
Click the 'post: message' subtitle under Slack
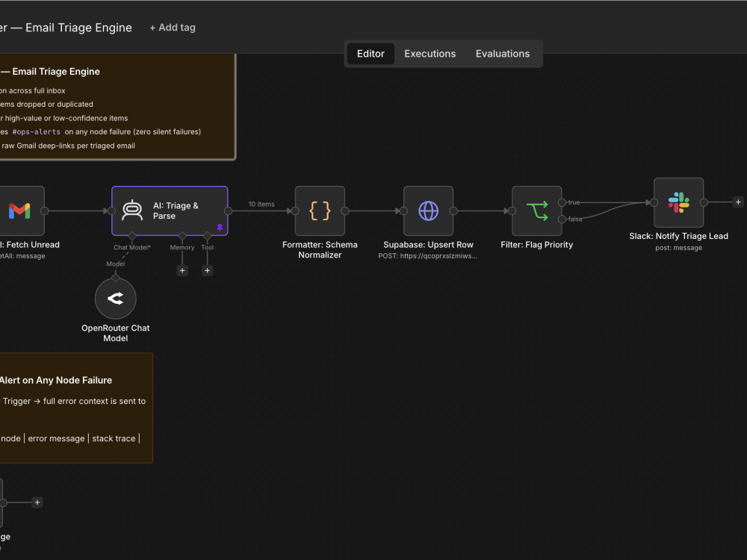tap(678, 248)
